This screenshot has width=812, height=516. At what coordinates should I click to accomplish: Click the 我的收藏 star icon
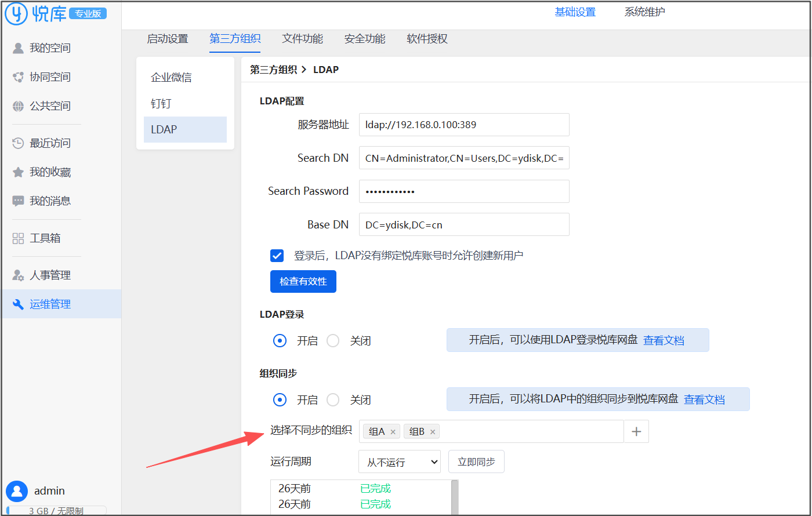click(x=18, y=172)
